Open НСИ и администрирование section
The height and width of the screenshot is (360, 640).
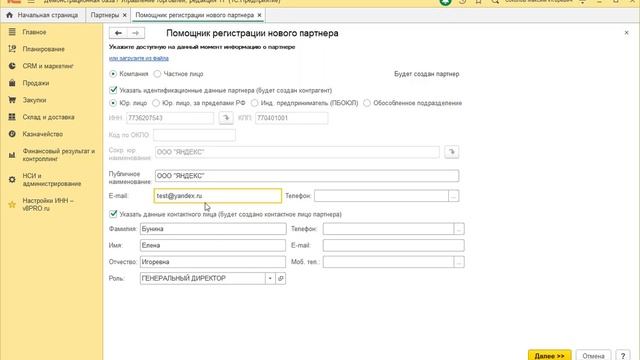click(51, 180)
